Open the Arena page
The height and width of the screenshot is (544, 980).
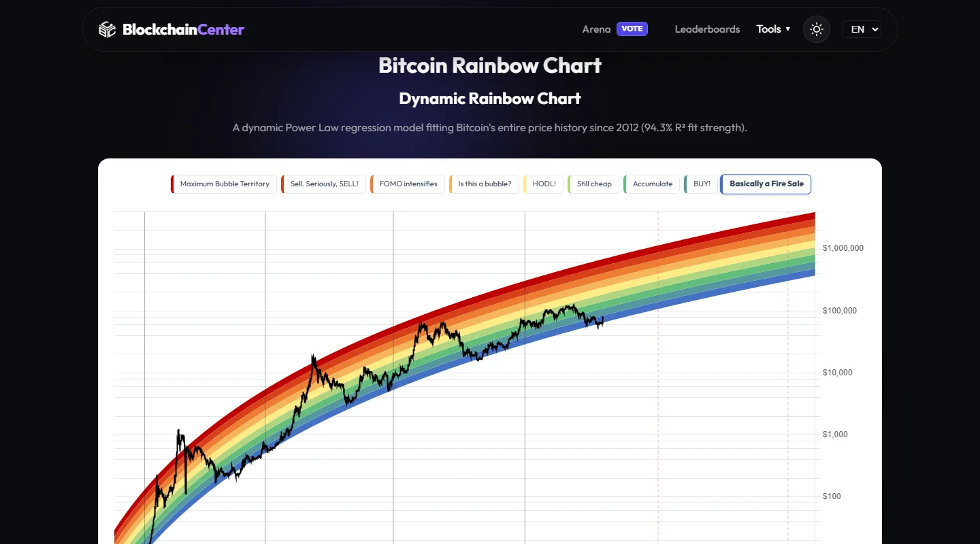point(596,29)
